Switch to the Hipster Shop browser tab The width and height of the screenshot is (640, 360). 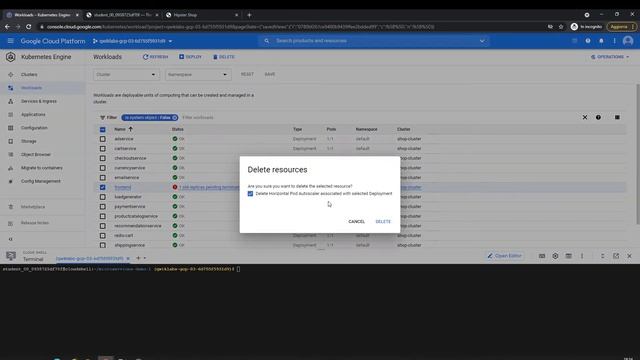(202, 15)
